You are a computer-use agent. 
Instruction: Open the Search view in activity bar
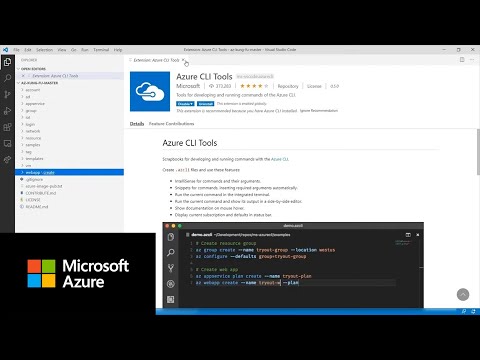(x=7, y=78)
